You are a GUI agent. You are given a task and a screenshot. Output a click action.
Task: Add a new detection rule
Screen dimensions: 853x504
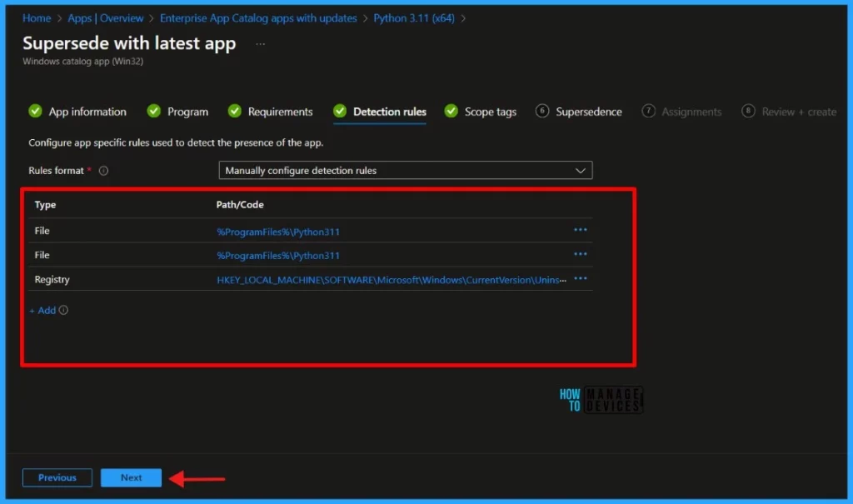pos(42,310)
